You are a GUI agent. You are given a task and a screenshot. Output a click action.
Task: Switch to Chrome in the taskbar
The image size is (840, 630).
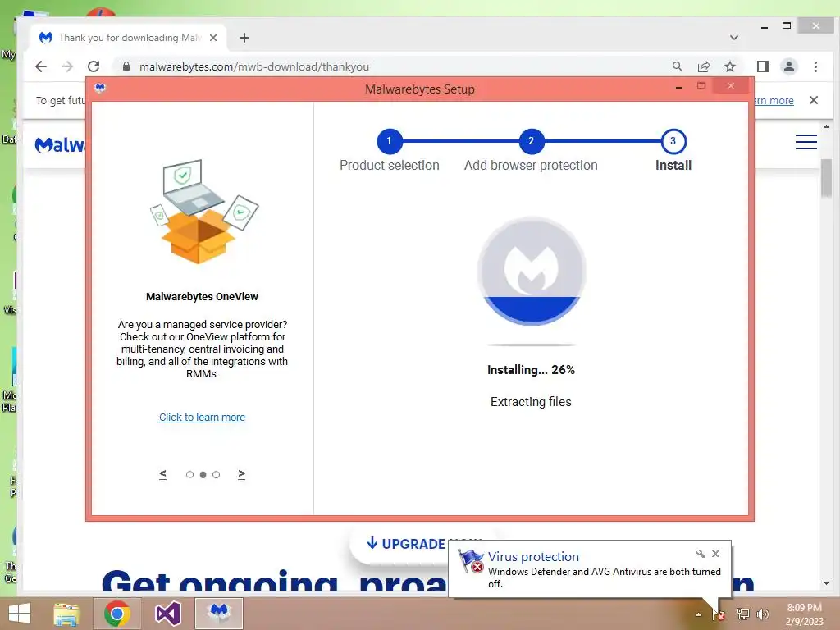click(117, 614)
